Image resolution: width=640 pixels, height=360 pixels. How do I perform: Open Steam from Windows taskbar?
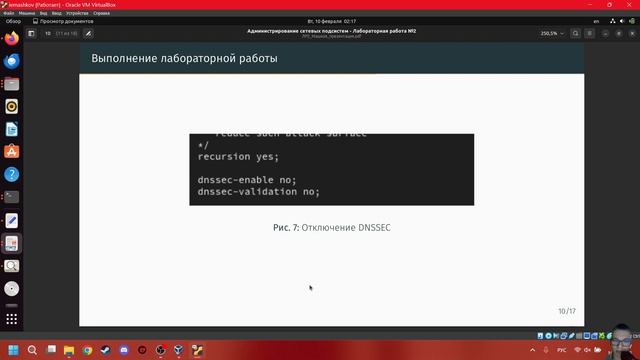tap(105, 350)
